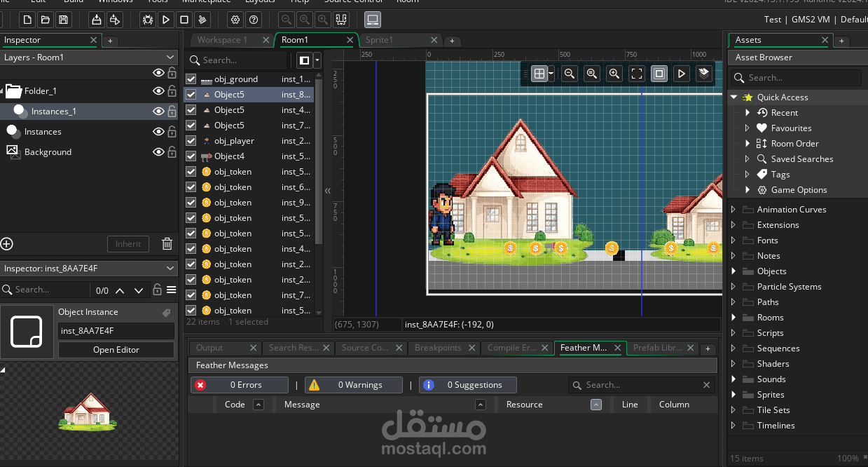Save the project with the floppy icon
Image resolution: width=868 pixels, height=467 pixels.
coord(64,20)
